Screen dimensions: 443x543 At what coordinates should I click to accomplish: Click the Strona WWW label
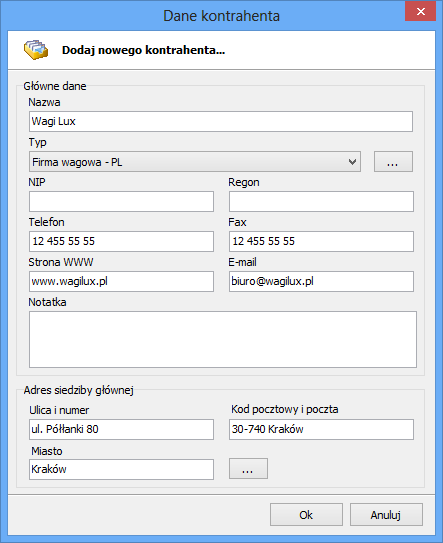tap(61, 262)
